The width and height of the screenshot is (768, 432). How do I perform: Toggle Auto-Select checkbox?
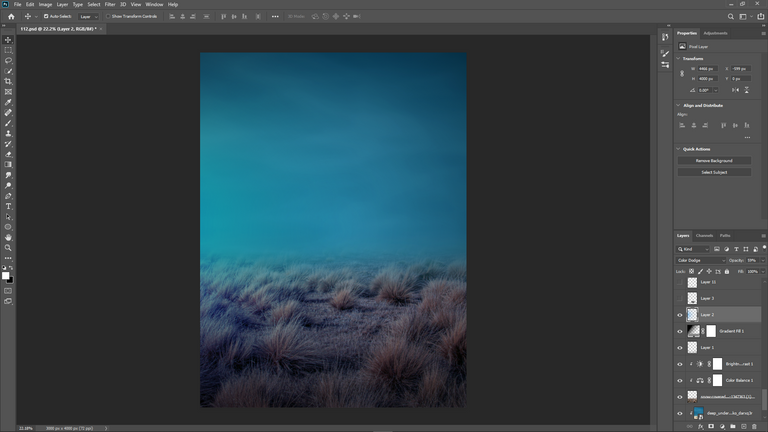tap(46, 16)
